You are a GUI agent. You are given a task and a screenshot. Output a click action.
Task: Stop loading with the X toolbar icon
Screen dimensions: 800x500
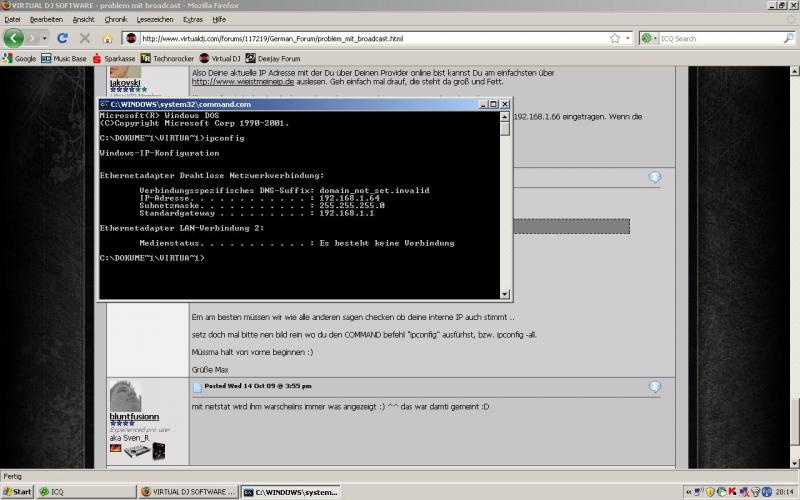click(85, 38)
